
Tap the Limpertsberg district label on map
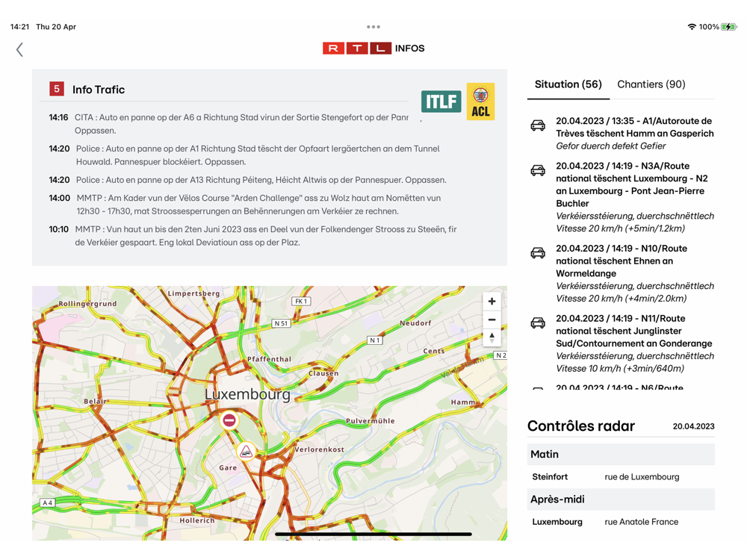pyautogui.click(x=193, y=293)
